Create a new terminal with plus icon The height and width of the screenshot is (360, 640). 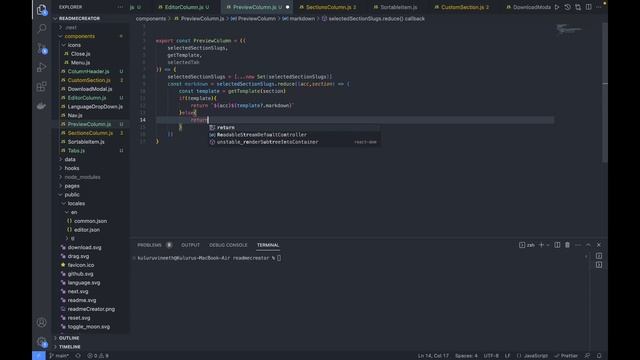pos(542,245)
